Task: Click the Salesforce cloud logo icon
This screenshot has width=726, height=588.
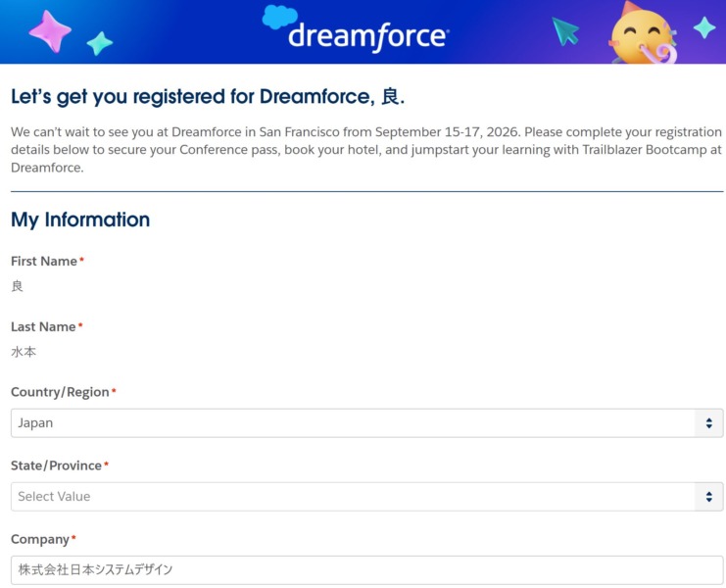Action: point(279,17)
